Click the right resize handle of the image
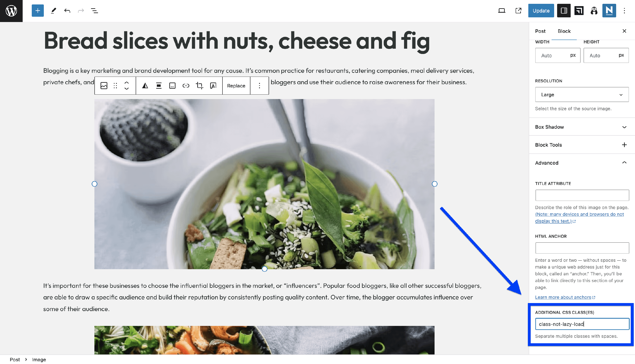The width and height of the screenshot is (635, 364). [435, 184]
